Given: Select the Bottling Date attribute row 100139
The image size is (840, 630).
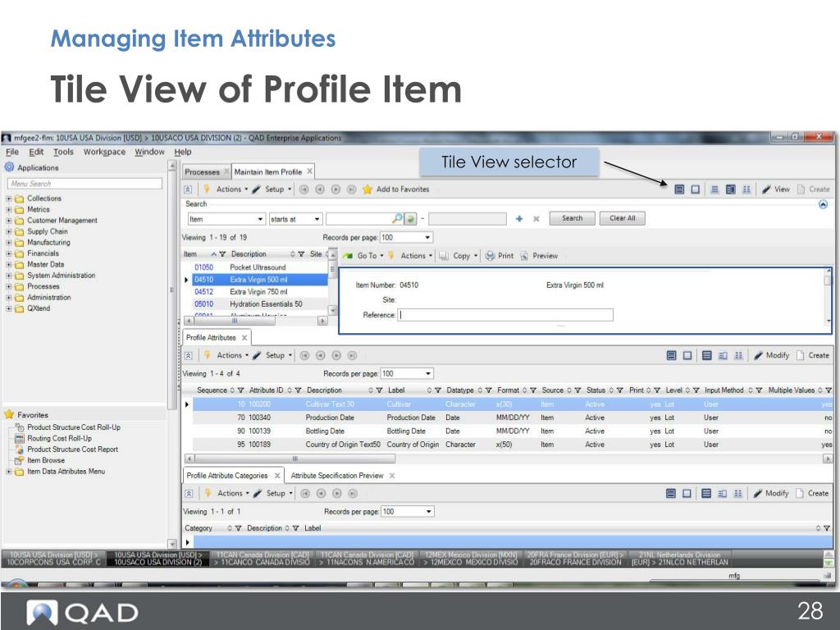Looking at the screenshot, I should [512, 431].
